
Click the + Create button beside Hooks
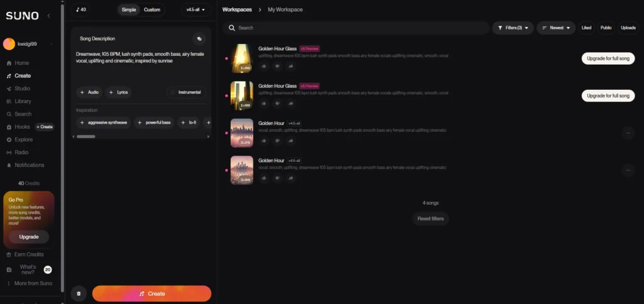(x=45, y=127)
